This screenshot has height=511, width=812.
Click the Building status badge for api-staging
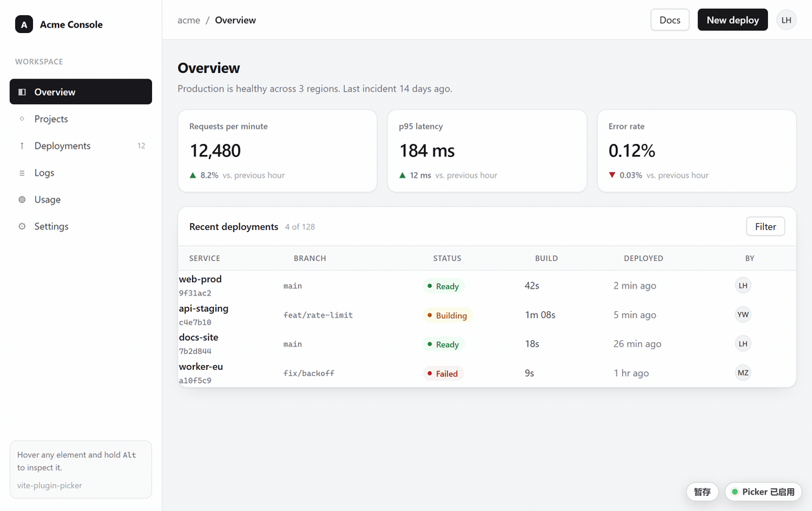click(x=447, y=315)
